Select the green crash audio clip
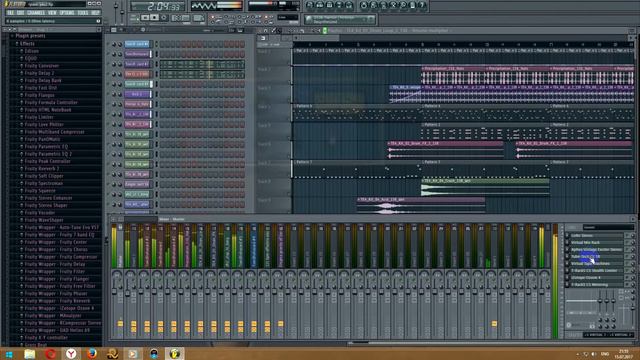The image size is (640, 360). pos(485,188)
